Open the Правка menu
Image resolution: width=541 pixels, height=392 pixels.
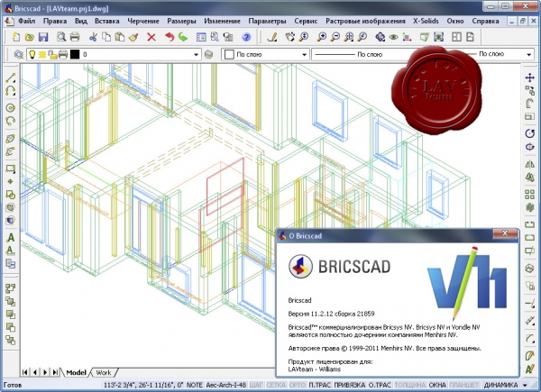pos(55,21)
